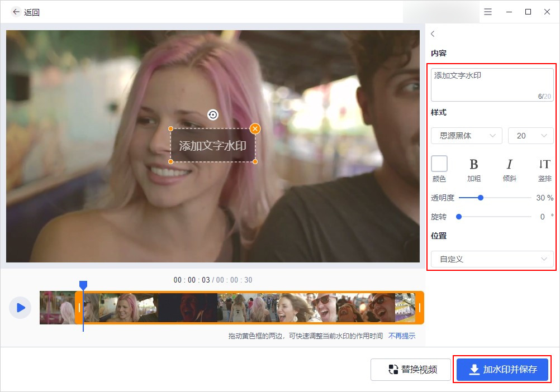Image resolution: width=560 pixels, height=392 pixels.
Task: Open the font size 20 dropdown
Action: (x=531, y=136)
